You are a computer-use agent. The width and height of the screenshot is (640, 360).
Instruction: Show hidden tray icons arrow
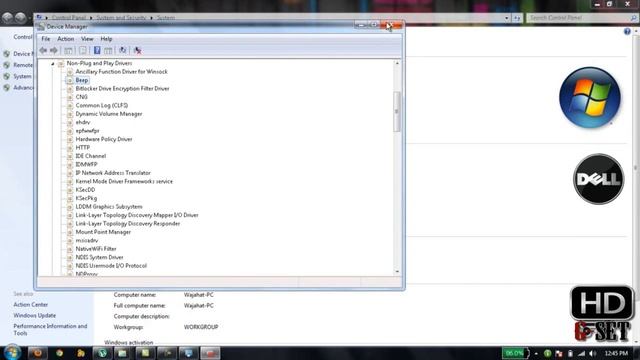coord(536,353)
